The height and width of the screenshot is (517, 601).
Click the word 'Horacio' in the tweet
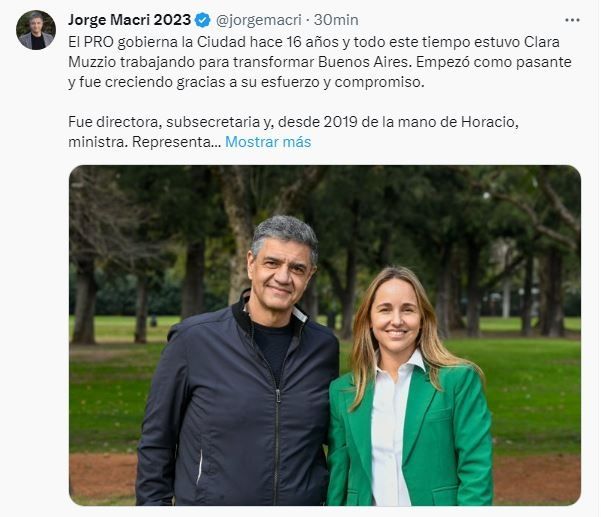point(489,122)
